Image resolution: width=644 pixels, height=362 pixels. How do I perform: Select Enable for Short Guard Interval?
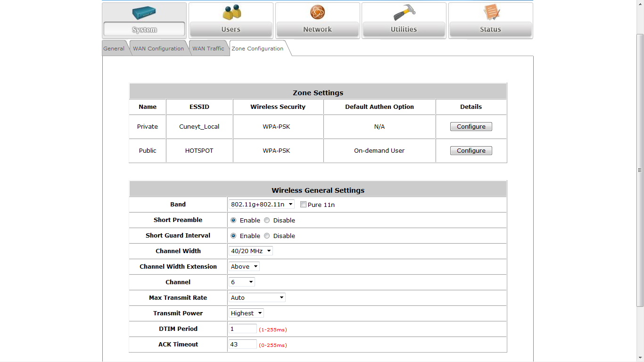(x=233, y=236)
